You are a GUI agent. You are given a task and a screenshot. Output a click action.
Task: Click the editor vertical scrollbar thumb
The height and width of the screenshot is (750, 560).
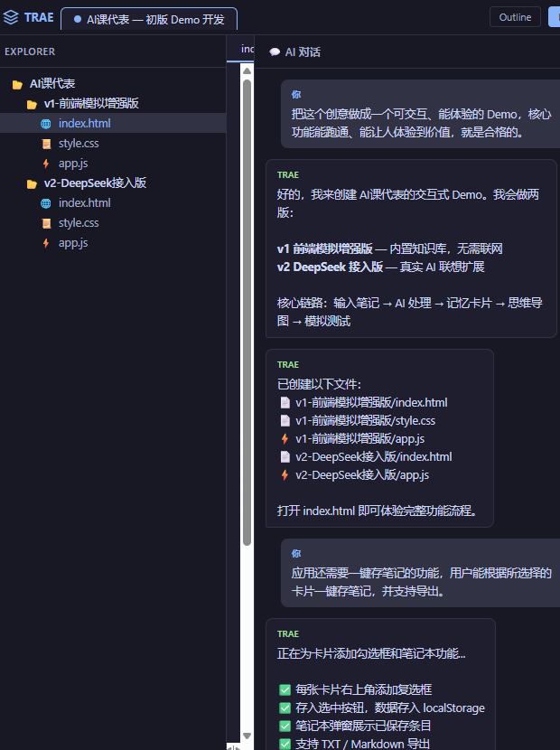point(247,313)
